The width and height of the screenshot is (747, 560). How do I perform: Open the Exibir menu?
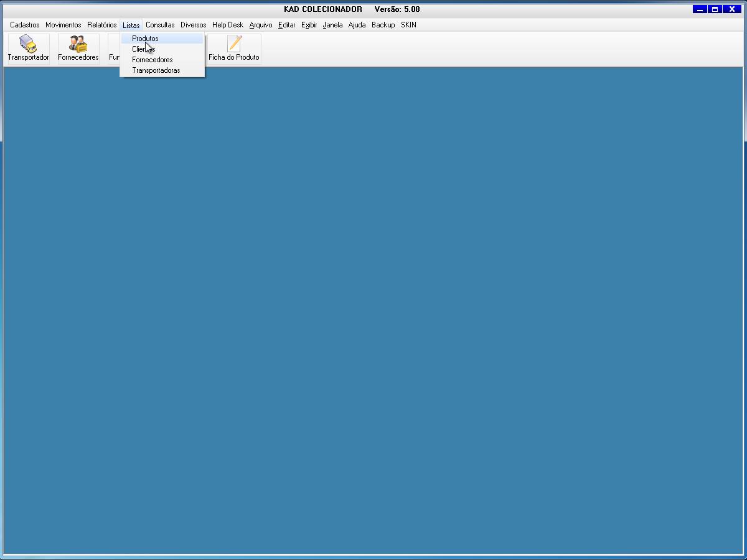[x=309, y=25]
